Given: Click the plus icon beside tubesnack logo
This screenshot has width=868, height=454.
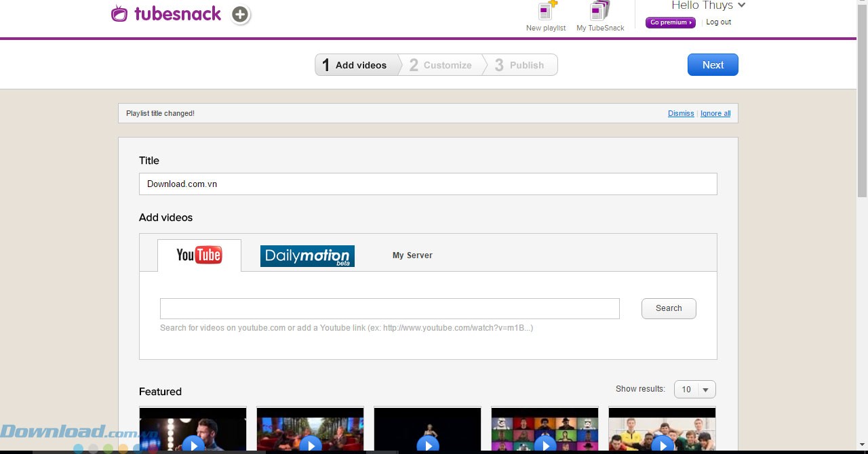Looking at the screenshot, I should pyautogui.click(x=240, y=14).
